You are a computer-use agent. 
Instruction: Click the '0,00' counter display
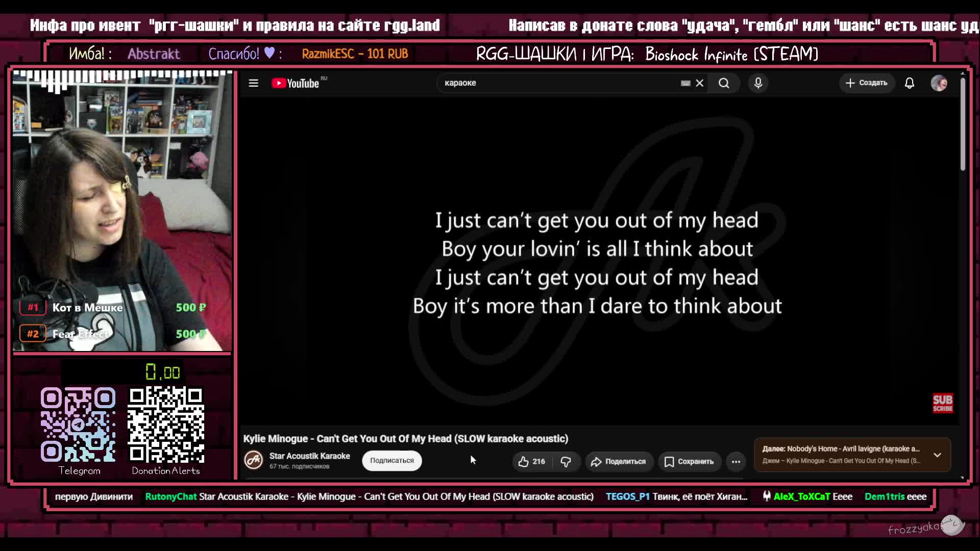click(163, 372)
